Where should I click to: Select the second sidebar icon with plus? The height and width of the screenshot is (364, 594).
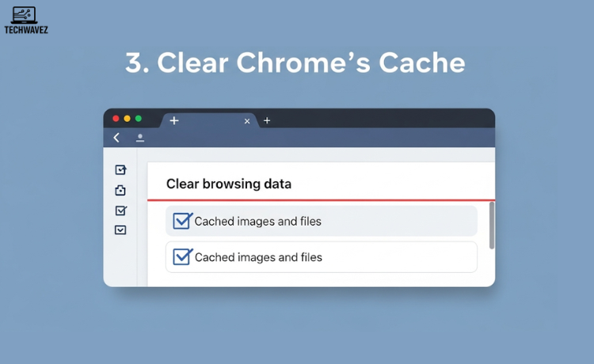(x=120, y=190)
